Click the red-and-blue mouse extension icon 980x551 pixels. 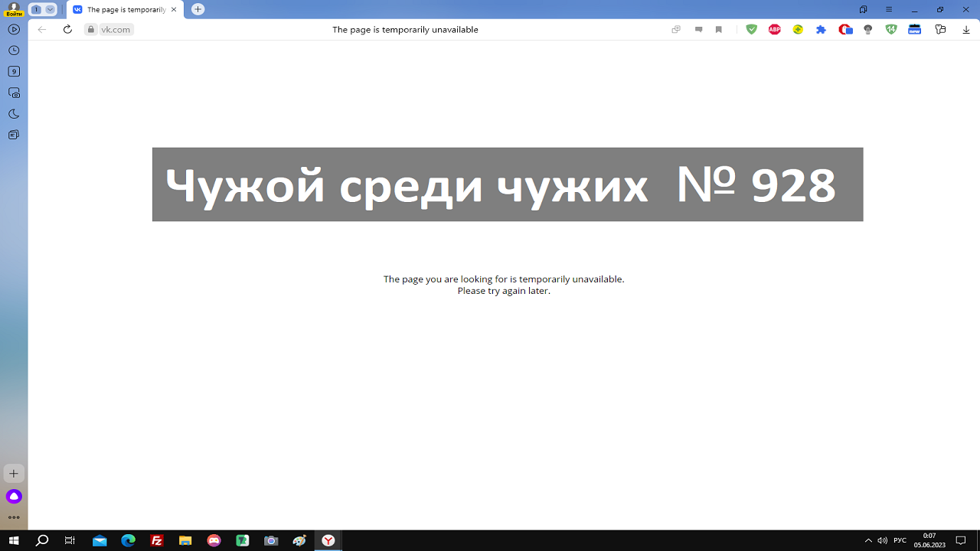pos(845,29)
